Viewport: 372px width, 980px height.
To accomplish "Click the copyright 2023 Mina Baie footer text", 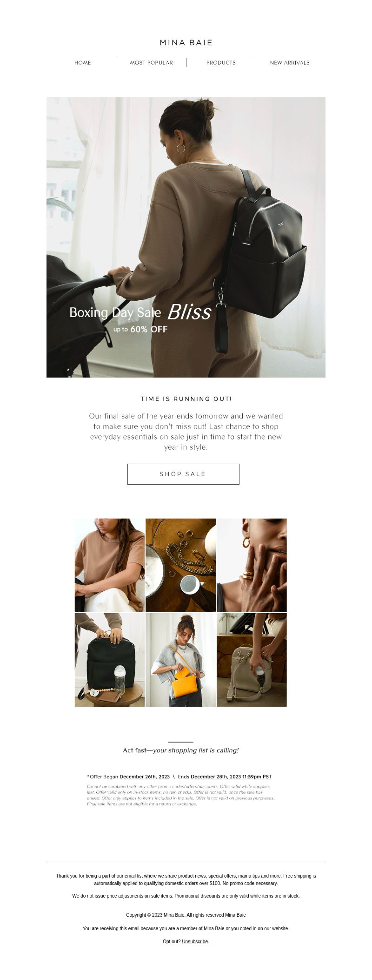I will pos(186,915).
